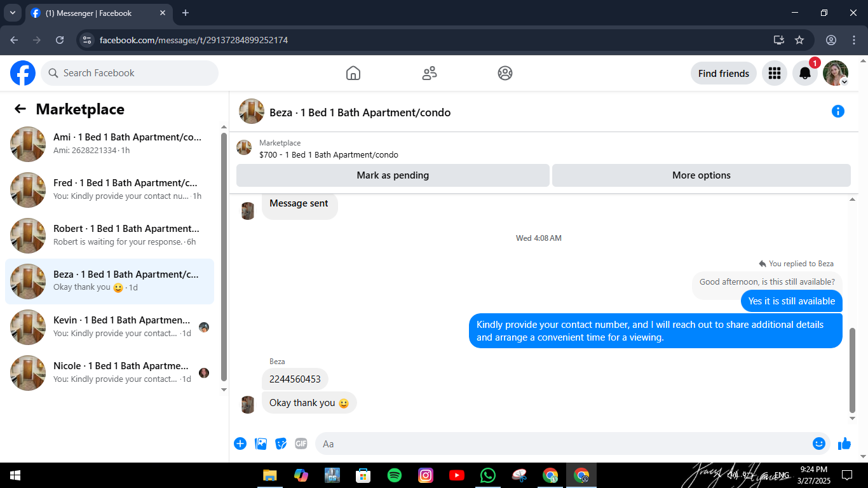Image resolution: width=868 pixels, height=488 pixels.
Task: Open WhatsApp from the taskbar
Action: point(488,475)
